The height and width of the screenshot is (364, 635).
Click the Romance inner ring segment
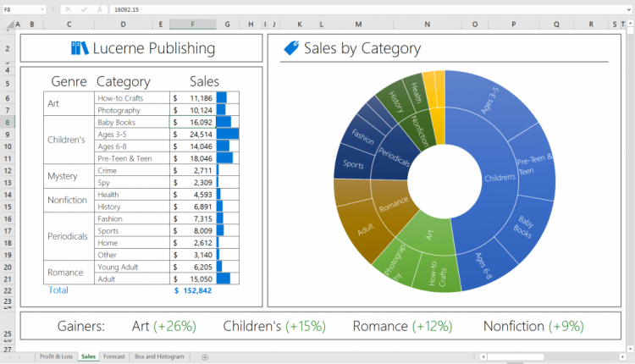tap(392, 205)
